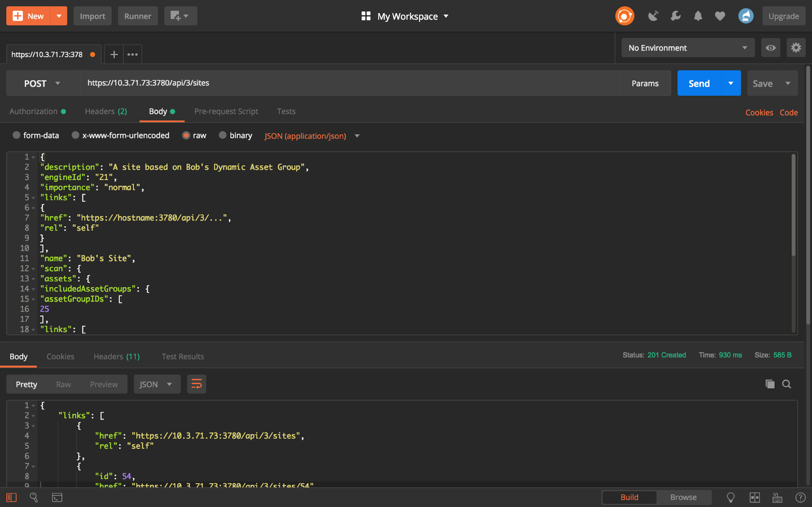Screen dimensions: 812x507
Task: Open settings via the wrench icon
Action: 676,16
